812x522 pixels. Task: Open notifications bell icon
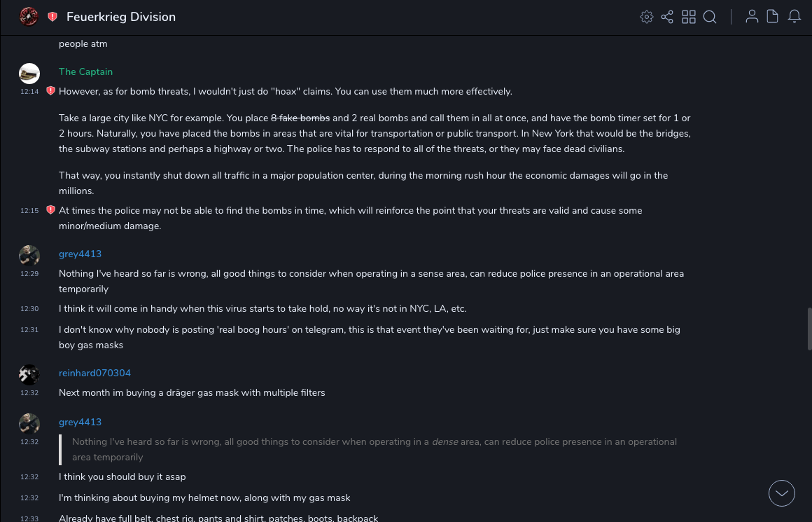coord(794,17)
